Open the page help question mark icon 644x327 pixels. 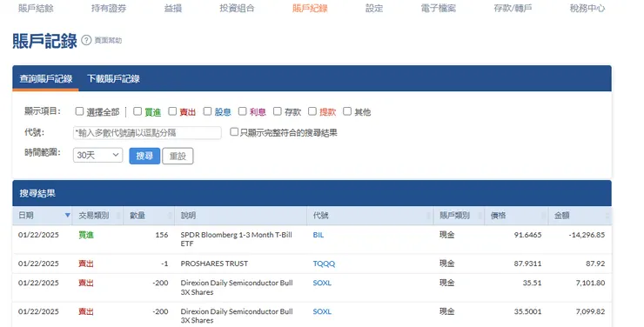(x=86, y=40)
